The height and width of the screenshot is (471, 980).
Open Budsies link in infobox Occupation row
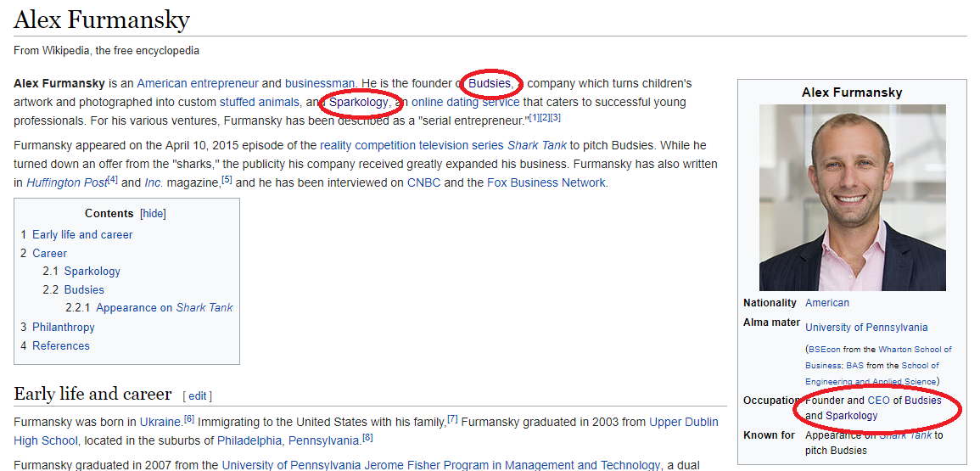pos(923,401)
